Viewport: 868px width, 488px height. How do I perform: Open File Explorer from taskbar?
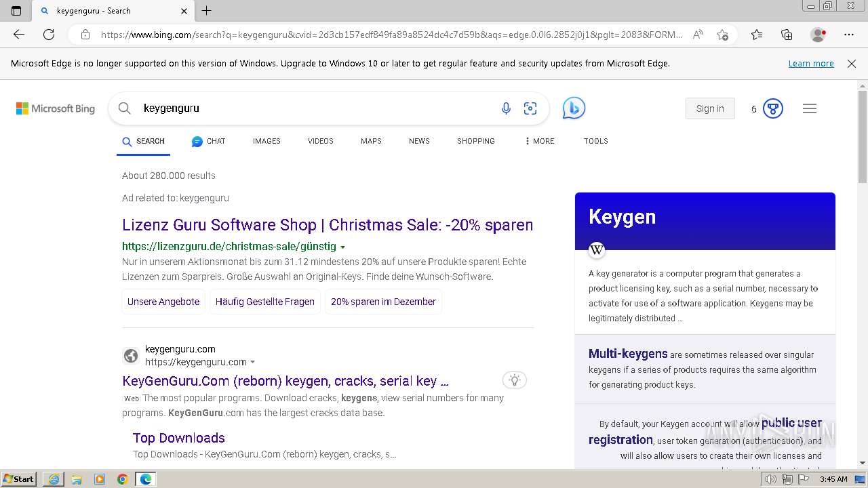click(x=77, y=479)
